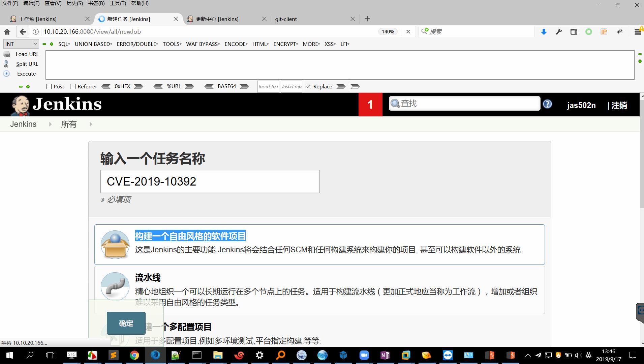This screenshot has width=644, height=364.
Task: Click the Jenkins logo in header
Action: [56, 105]
